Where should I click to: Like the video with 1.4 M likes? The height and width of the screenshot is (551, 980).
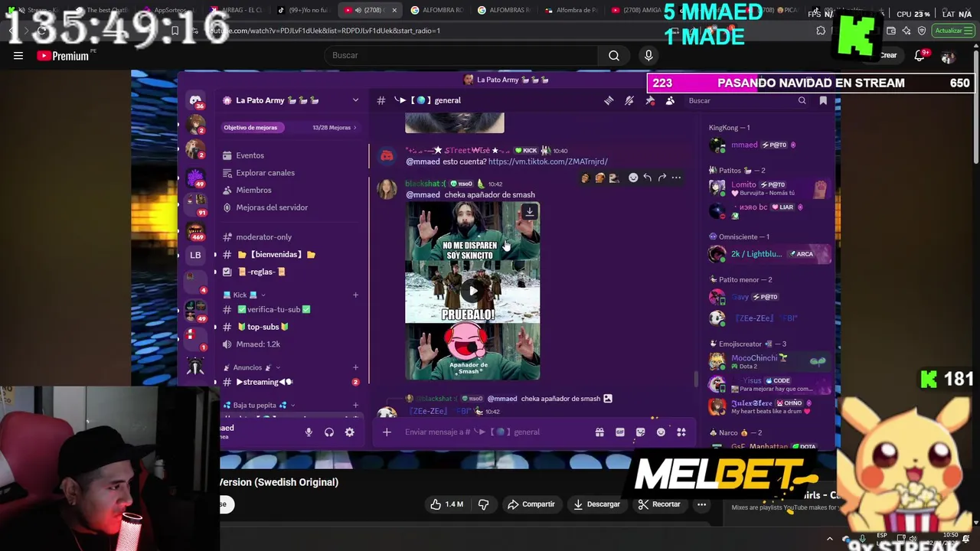click(x=446, y=504)
